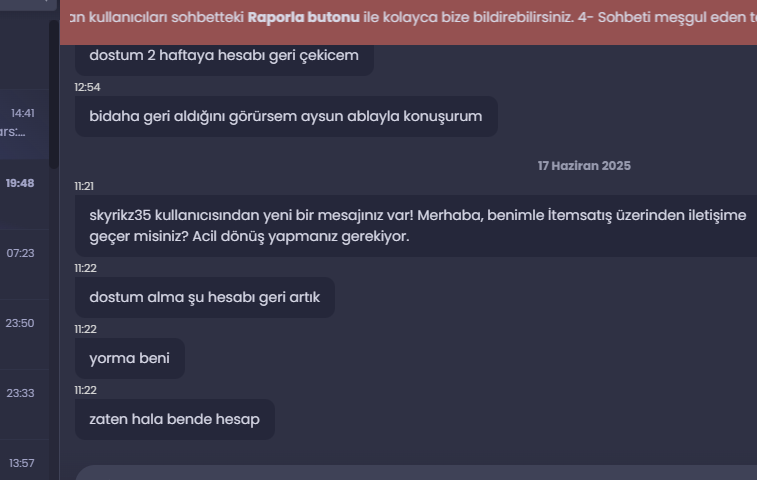
Task: Click the "dostum alma şu hesabı geri artık" message
Action: [x=205, y=297]
